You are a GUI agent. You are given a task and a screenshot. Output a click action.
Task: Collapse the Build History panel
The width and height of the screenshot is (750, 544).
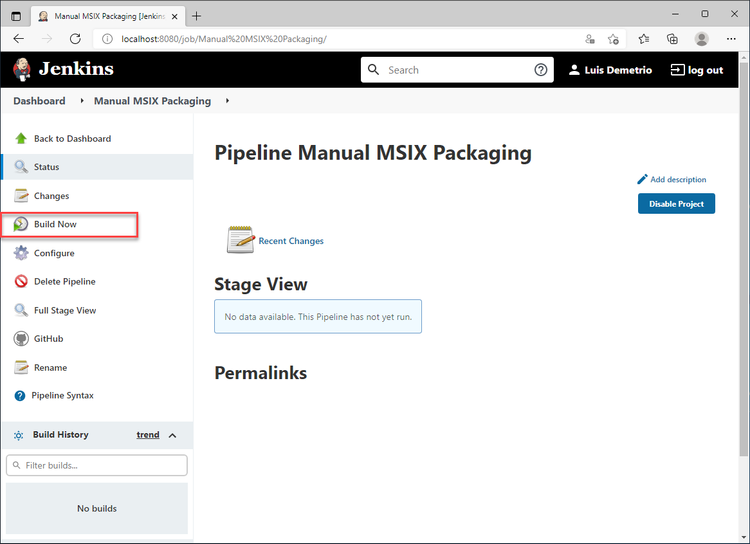172,435
